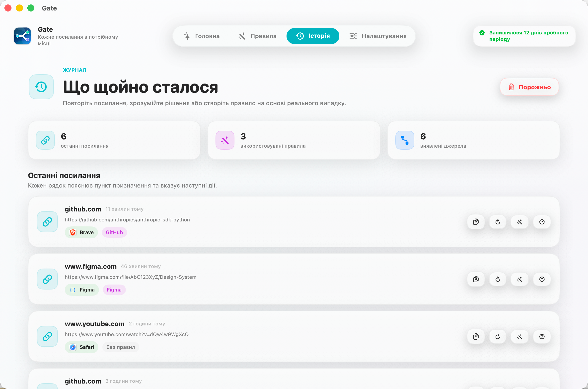Show explanation for youtube.com entry
The height and width of the screenshot is (389, 588).
point(542,337)
